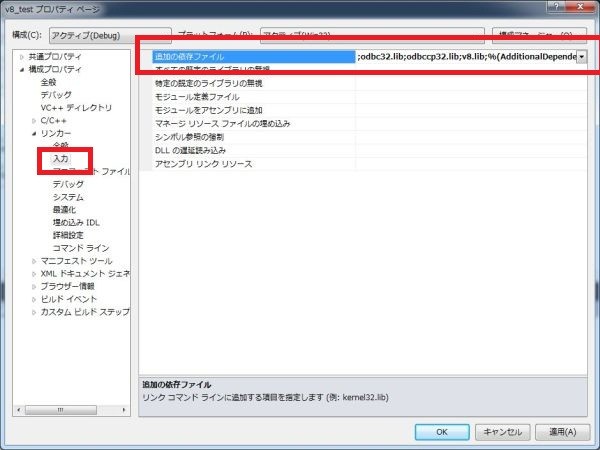
Task: Open dropdown arrow of 追加の依存ファイル value
Action: point(581,57)
